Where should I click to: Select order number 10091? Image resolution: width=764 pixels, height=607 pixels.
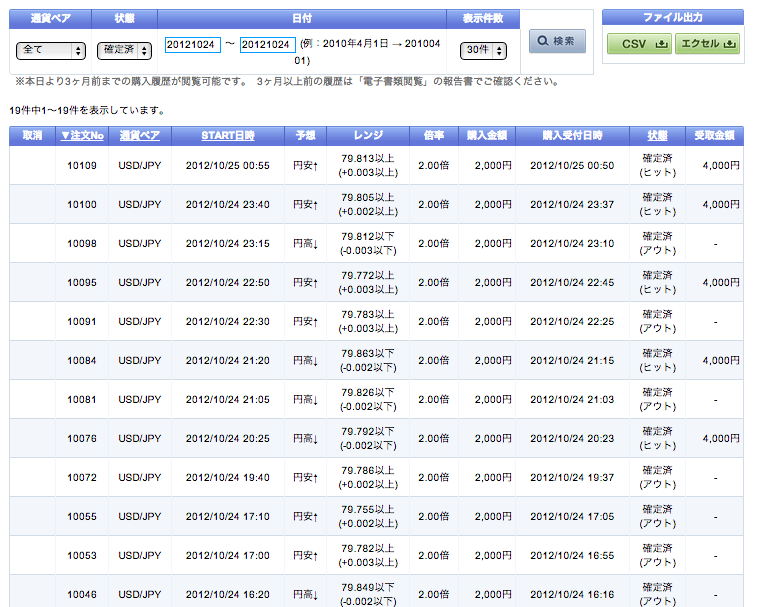82,322
